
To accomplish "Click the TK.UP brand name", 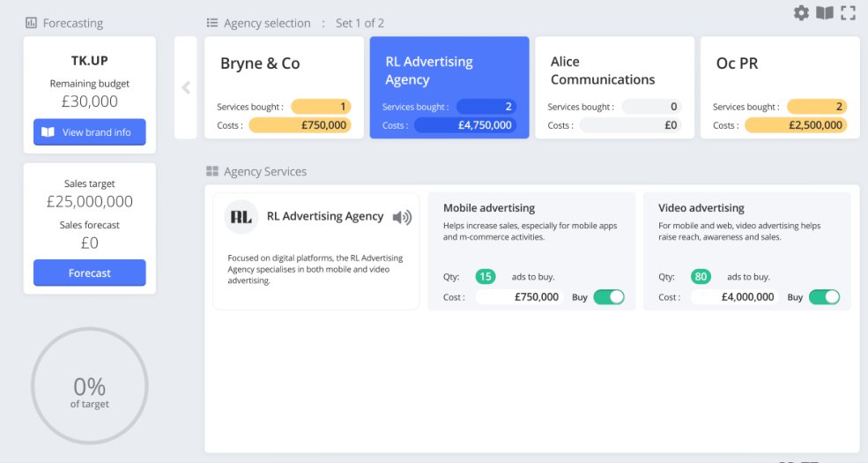I will pyautogui.click(x=90, y=60).
